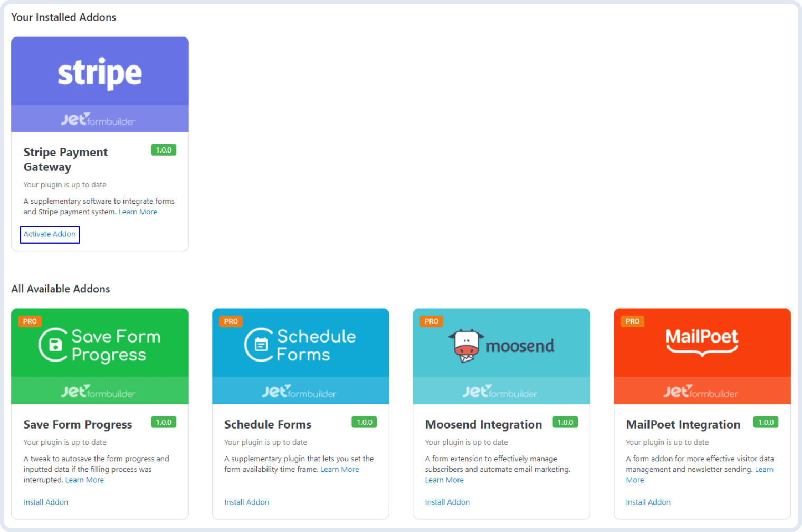This screenshot has height=532, width=802.
Task: Click the 1.0.0 badge on Moosend Integration
Action: [565, 422]
